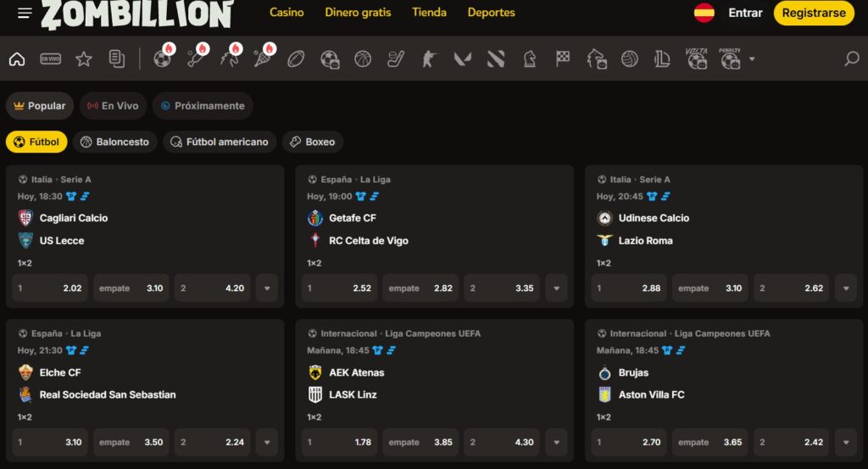868x469 pixels.
Task: Go to the home icon in sports bar
Action: pos(17,59)
